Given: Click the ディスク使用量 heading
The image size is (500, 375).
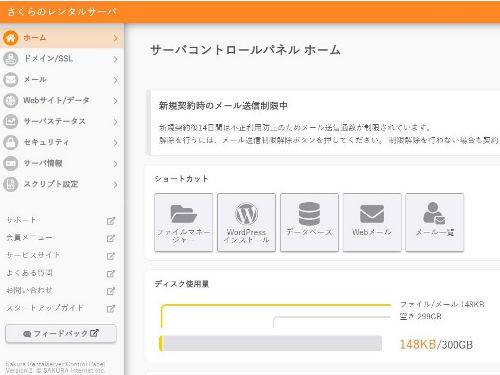Looking at the screenshot, I should coord(182,284).
